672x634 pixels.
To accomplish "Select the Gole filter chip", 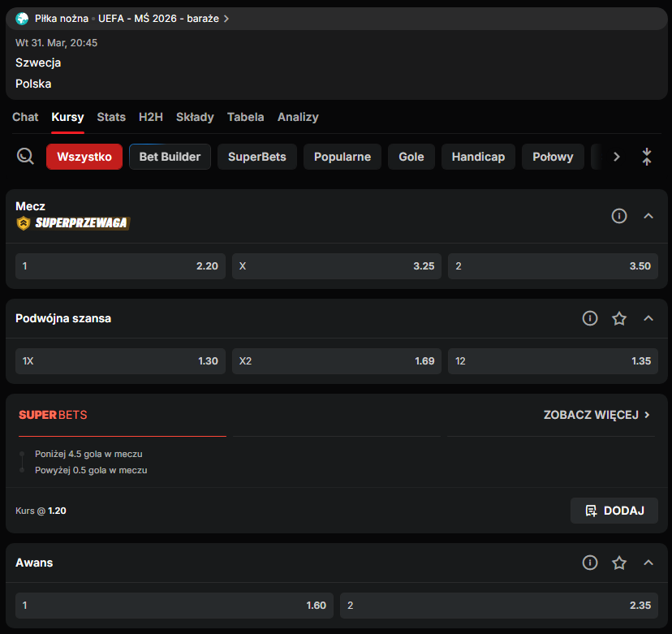I will click(x=411, y=157).
